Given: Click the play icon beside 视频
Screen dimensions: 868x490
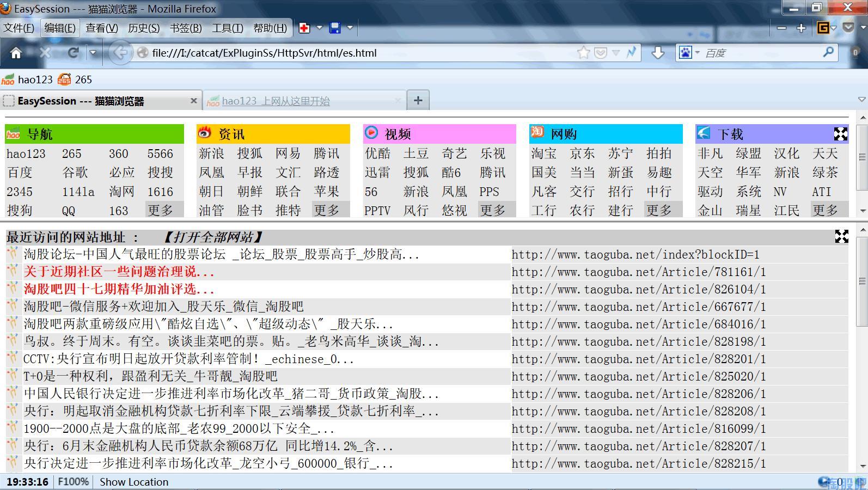Looking at the screenshot, I should tap(371, 132).
